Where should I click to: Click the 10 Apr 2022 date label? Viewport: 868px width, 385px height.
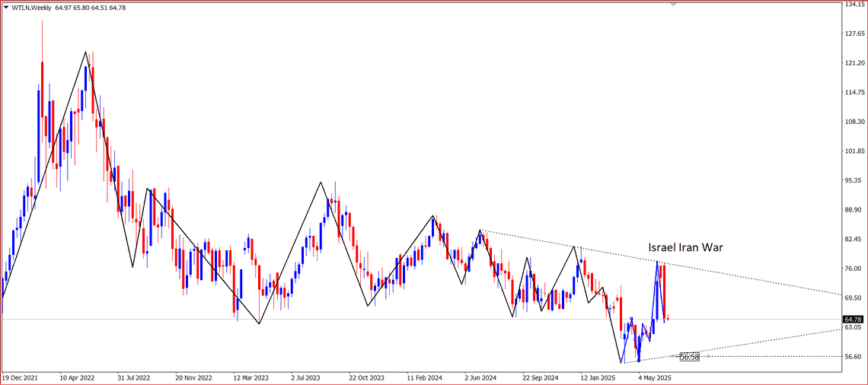pyautogui.click(x=76, y=377)
